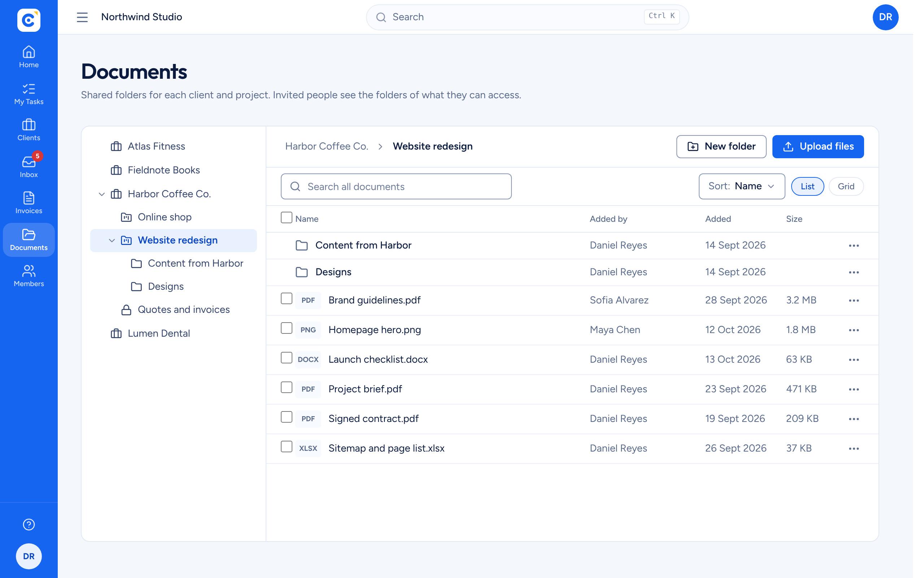The image size is (924, 578).
Task: Open more options for Designs folder row
Action: [854, 272]
